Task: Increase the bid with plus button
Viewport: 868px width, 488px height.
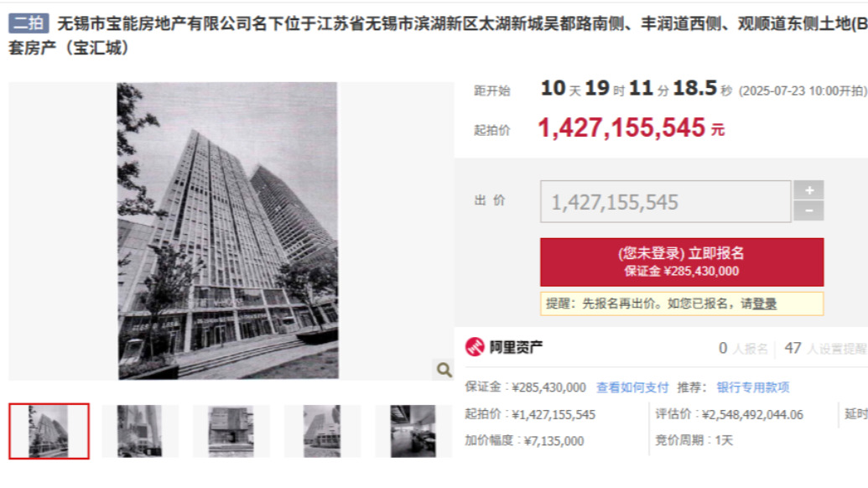Action: coord(808,190)
